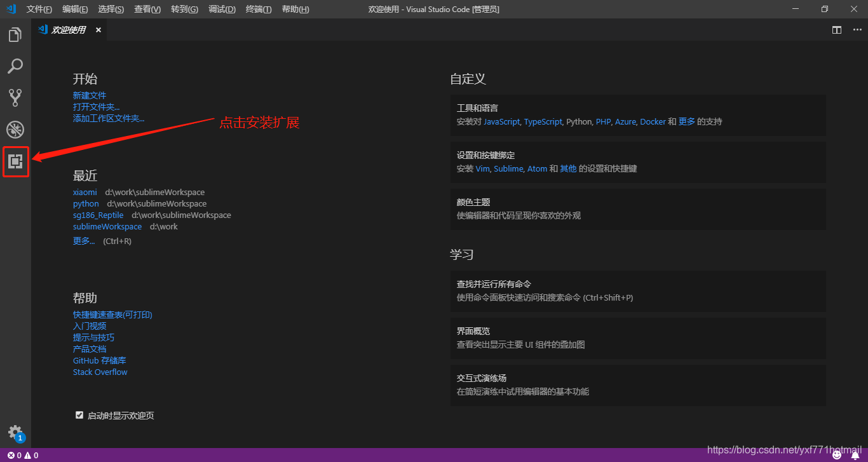
Task: Open the Search view in activity bar
Action: coord(15,66)
